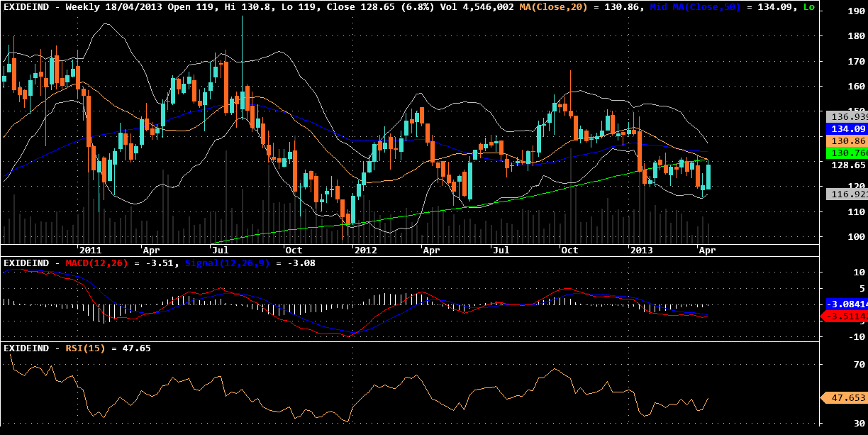This screenshot has width=868, height=435.
Task: Select the Close 128.65 (6.8%) readout
Action: (x=381, y=6)
